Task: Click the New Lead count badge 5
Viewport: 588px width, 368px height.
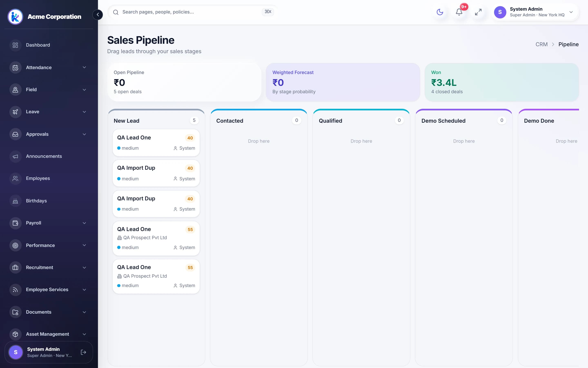Action: click(x=194, y=120)
